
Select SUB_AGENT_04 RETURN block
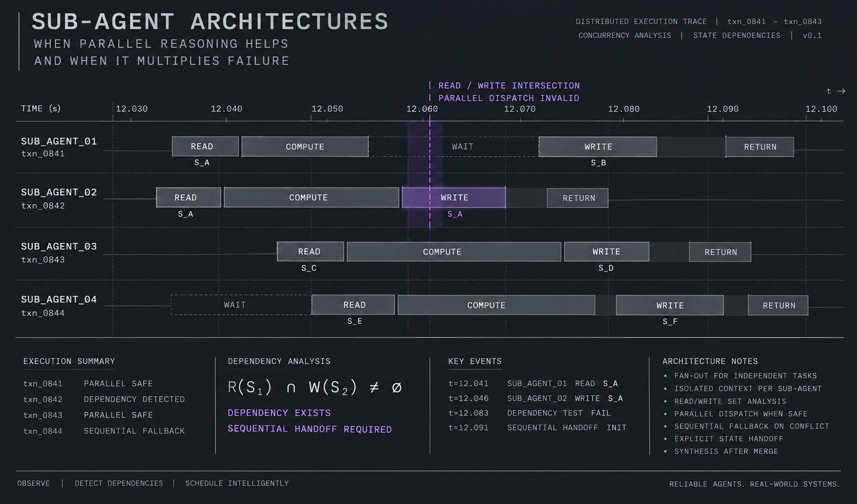coord(778,305)
